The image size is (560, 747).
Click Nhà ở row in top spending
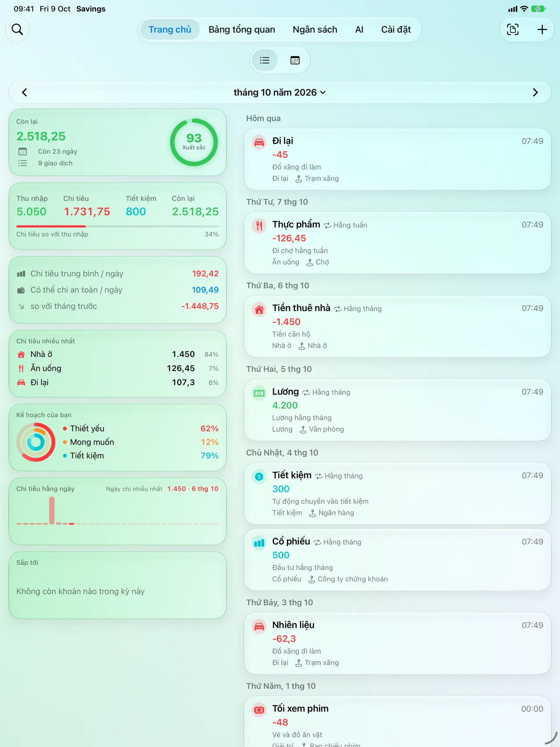(117, 354)
